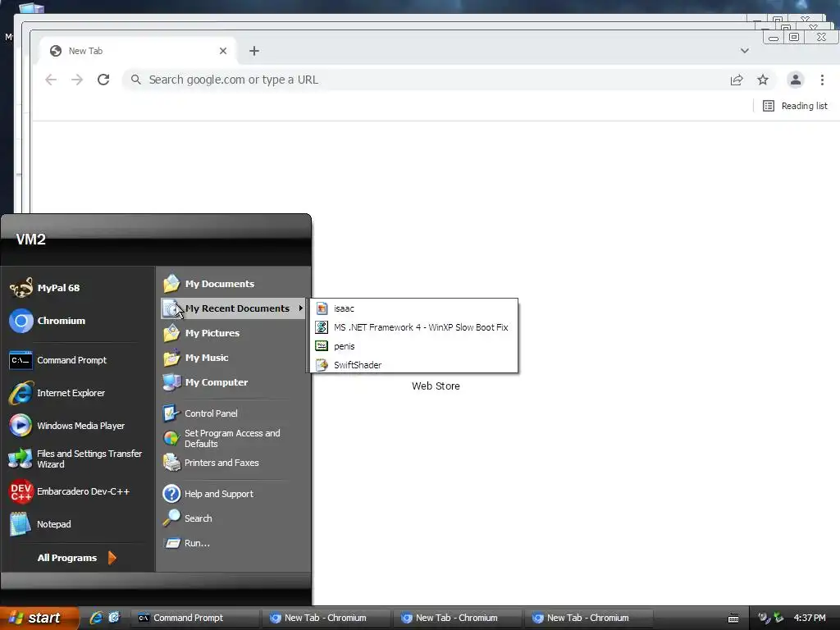Open Windows Media Player
The width and height of the screenshot is (840, 630).
(67, 426)
